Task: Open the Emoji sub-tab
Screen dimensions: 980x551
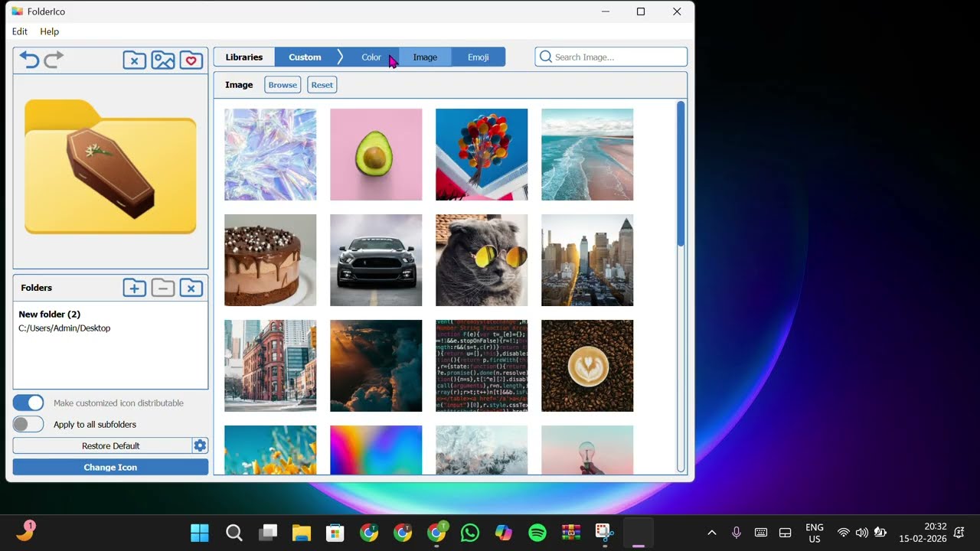Action: tap(479, 57)
